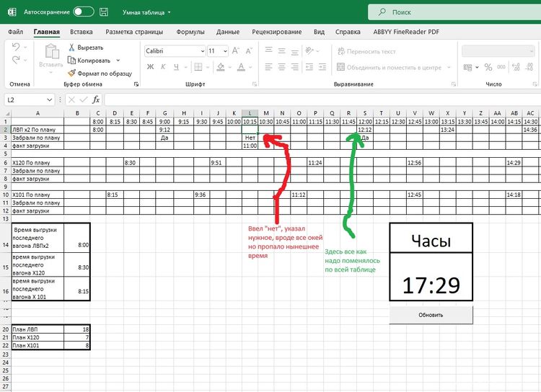Select cell with 17:29 clock value

(431, 277)
